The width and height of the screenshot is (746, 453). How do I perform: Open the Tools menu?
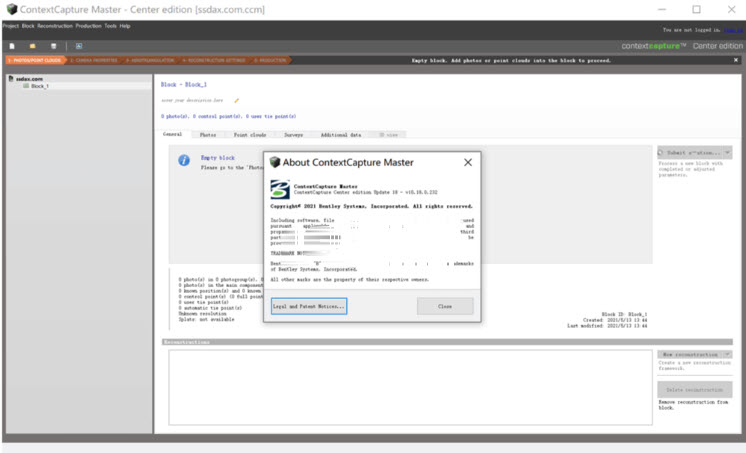pos(109,25)
